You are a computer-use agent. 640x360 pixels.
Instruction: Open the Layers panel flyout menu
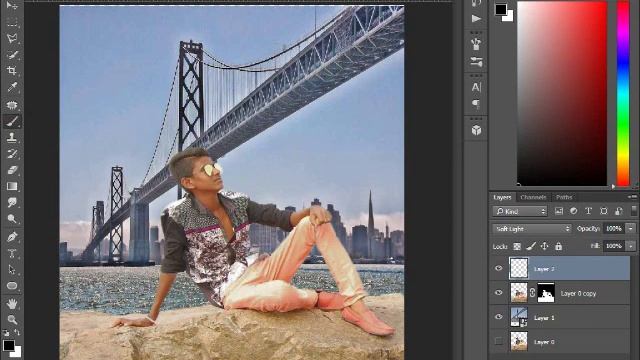click(x=633, y=197)
